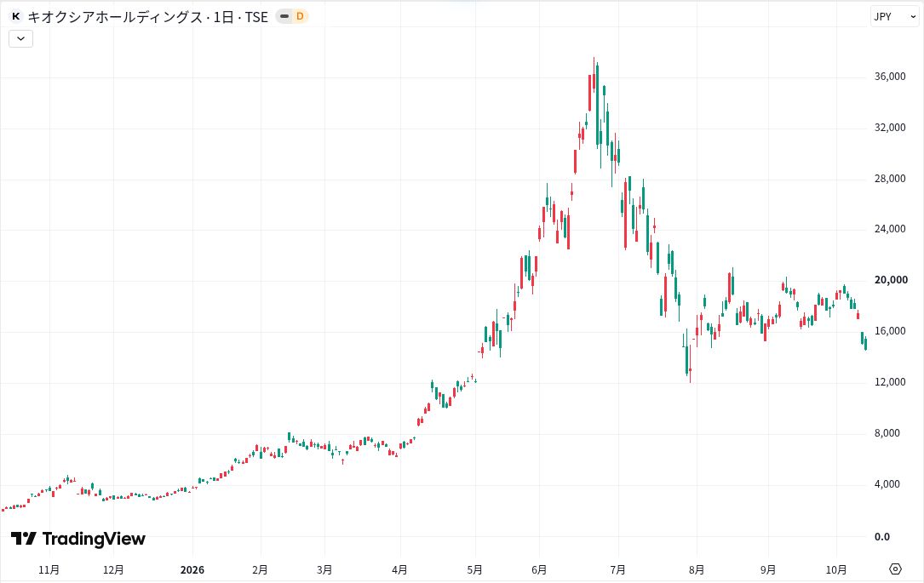Open the TradingView logo link

pyautogui.click(x=78, y=539)
